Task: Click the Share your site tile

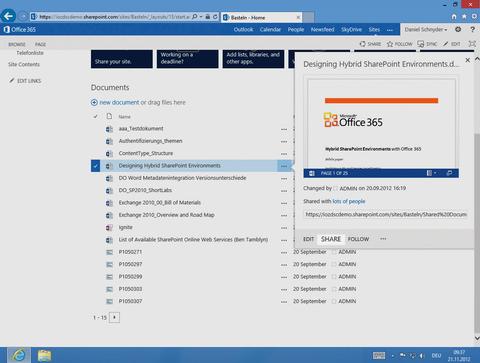Action: click(122, 59)
